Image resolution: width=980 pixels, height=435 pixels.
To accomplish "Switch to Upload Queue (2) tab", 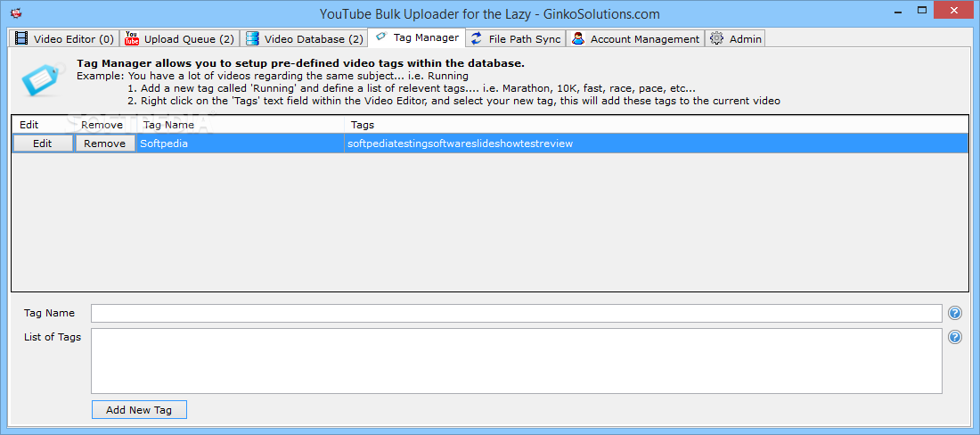I will click(x=179, y=38).
